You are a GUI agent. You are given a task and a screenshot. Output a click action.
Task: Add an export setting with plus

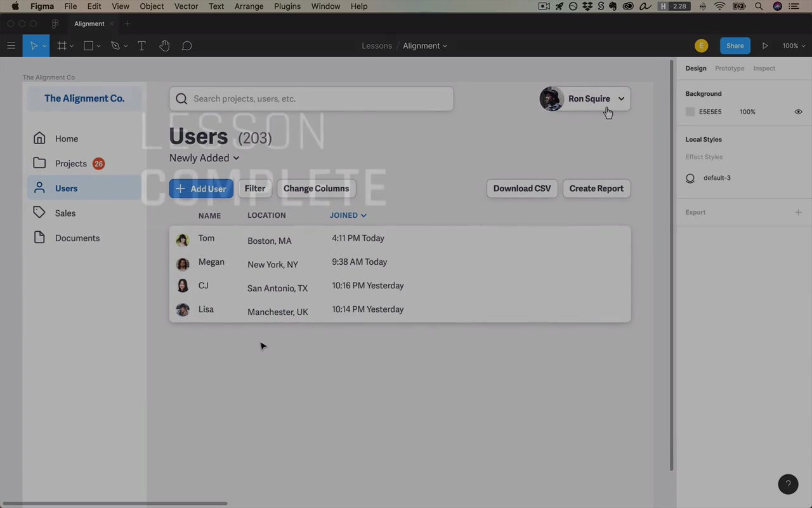coord(798,212)
